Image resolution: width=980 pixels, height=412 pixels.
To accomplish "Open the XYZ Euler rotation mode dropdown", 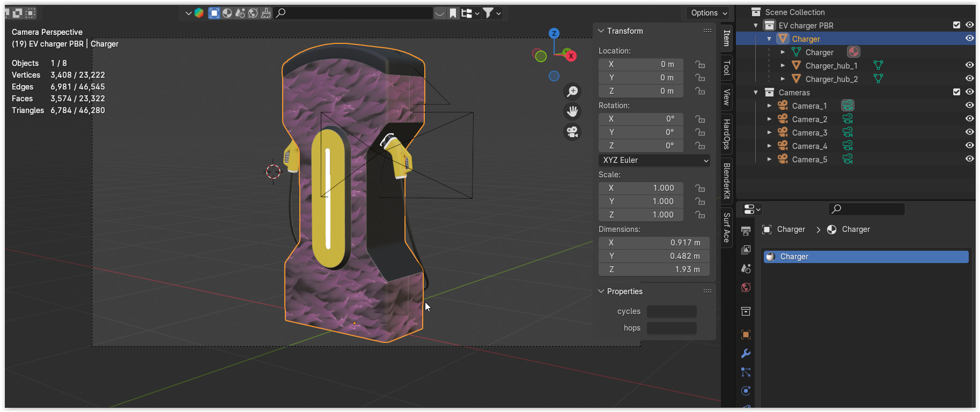I will tap(654, 160).
